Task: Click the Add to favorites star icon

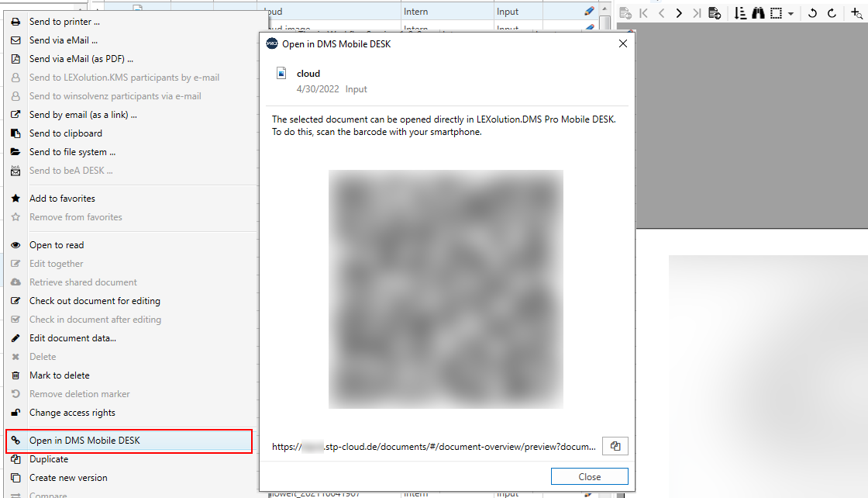Action: 15,199
